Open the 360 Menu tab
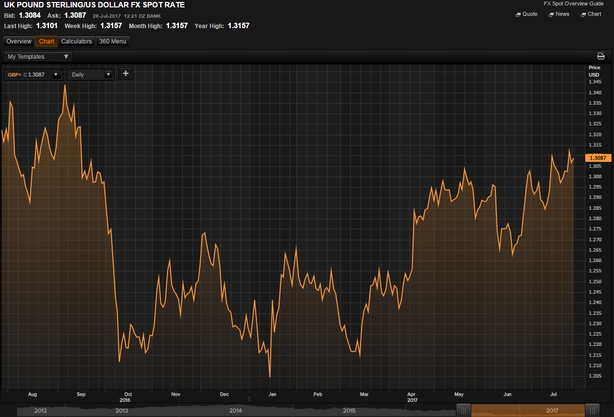 tap(112, 42)
